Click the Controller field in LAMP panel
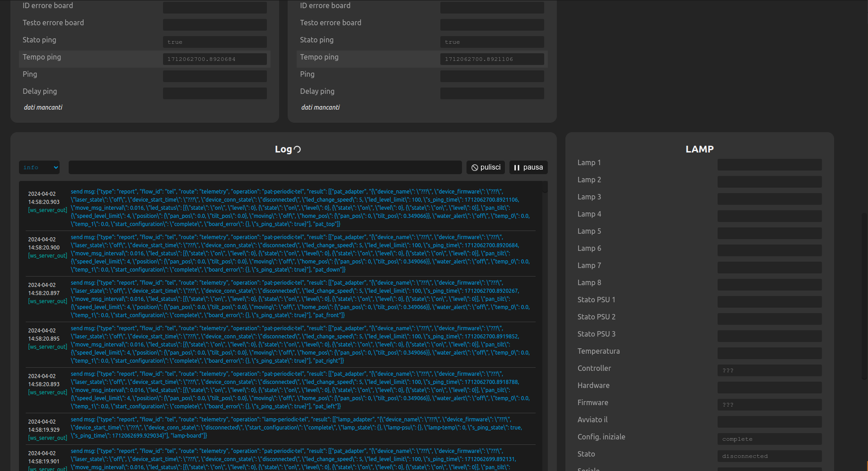Screen dimensions: 868x471 769,370
